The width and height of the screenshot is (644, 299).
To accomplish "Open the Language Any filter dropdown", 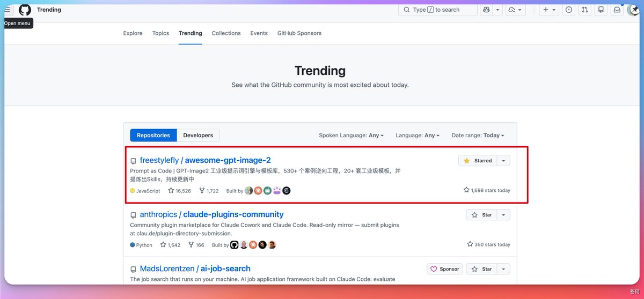I will [x=418, y=136].
